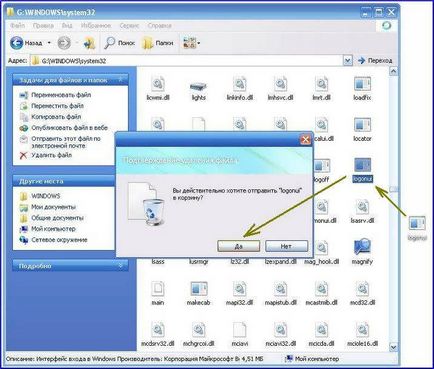Open the Вид menu
Image resolution: width=434 pixels, height=369 pixels.
[x=67, y=25]
